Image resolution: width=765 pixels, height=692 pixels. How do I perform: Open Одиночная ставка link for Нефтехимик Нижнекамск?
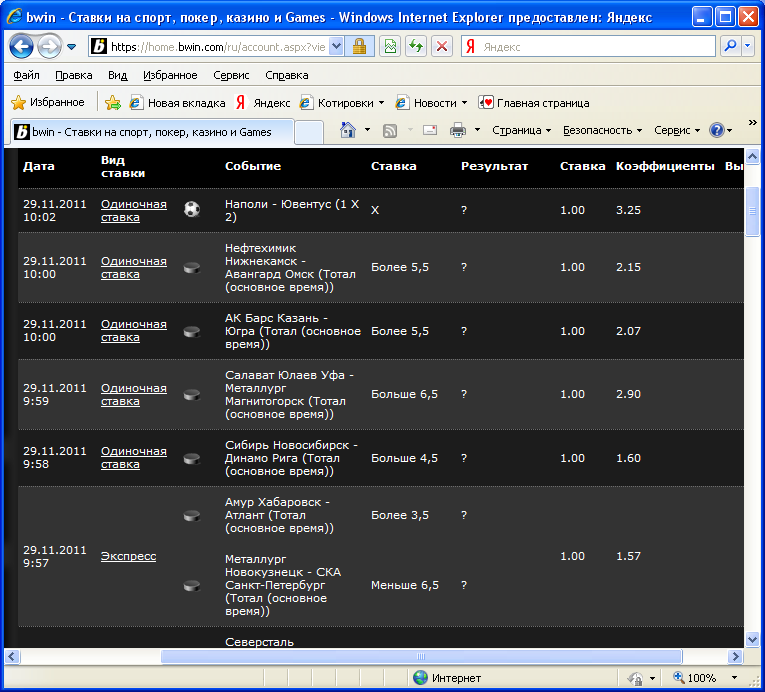134,267
